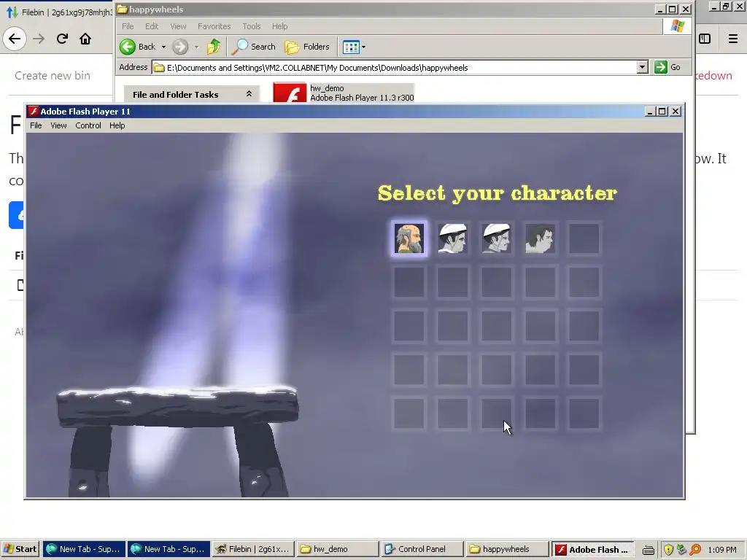Click the Create new bin link

(53, 75)
